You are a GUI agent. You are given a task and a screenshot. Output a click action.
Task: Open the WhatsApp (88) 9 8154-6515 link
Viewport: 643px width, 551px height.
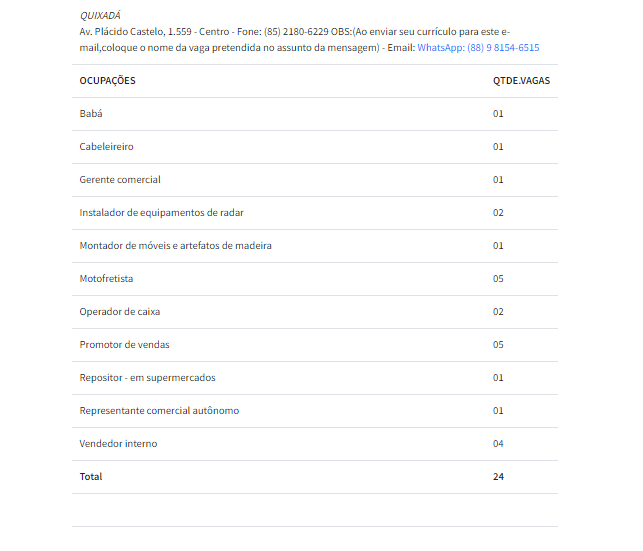pos(478,48)
